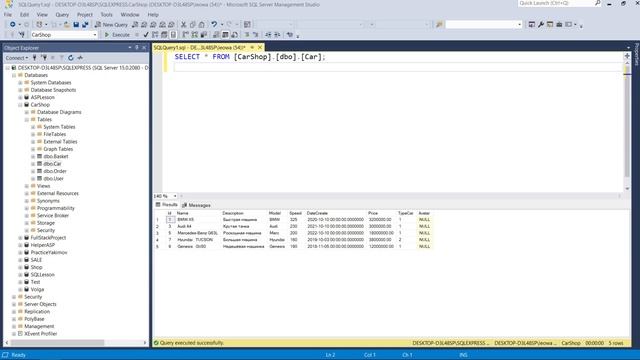This screenshot has width=640, height=360.
Task: Switch to the Messages tab
Action: [196, 205]
